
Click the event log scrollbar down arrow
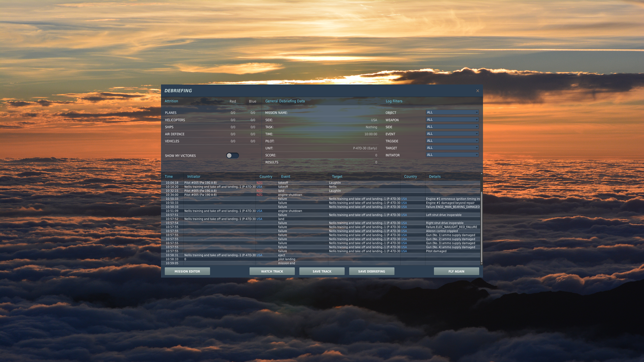point(481,264)
